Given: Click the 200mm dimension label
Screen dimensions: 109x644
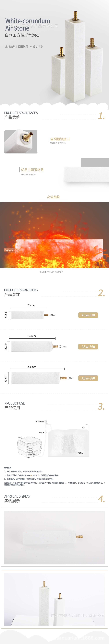Looking at the screenshot, I should point(32,367).
